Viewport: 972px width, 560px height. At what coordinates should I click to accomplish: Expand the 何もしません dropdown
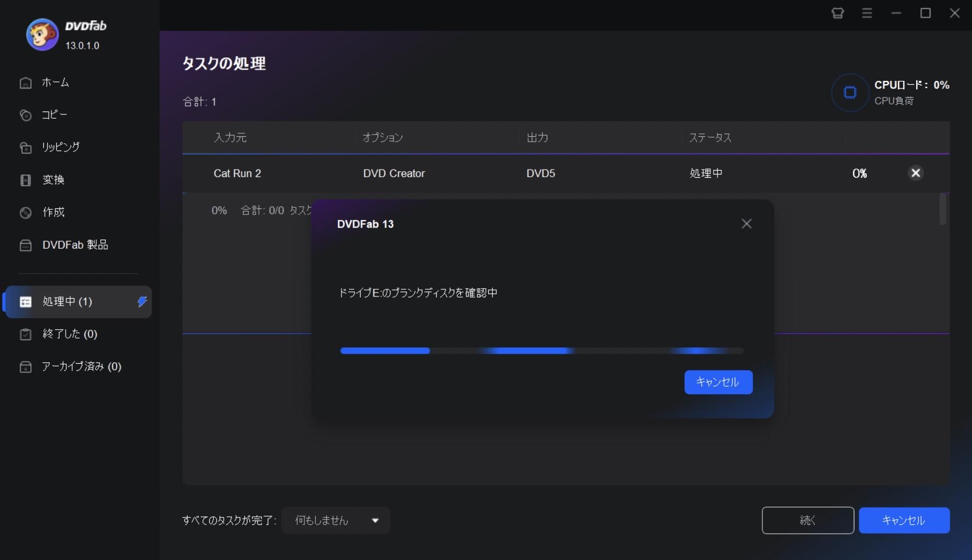click(335, 521)
